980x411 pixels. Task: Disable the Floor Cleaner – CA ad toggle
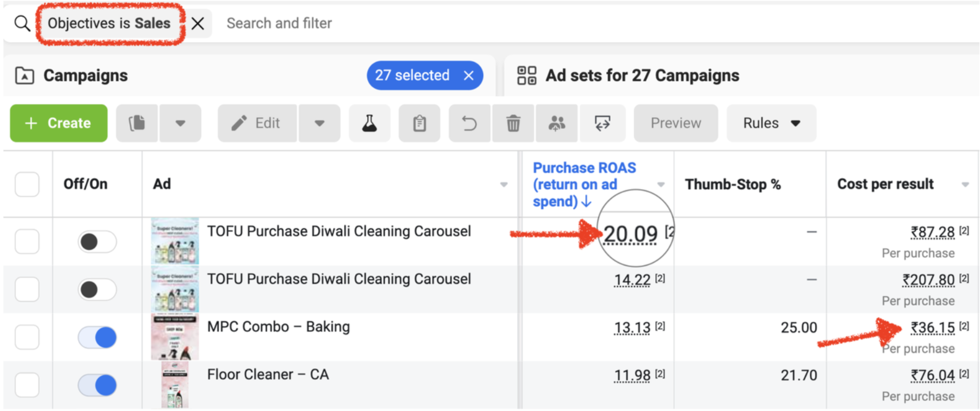click(97, 385)
